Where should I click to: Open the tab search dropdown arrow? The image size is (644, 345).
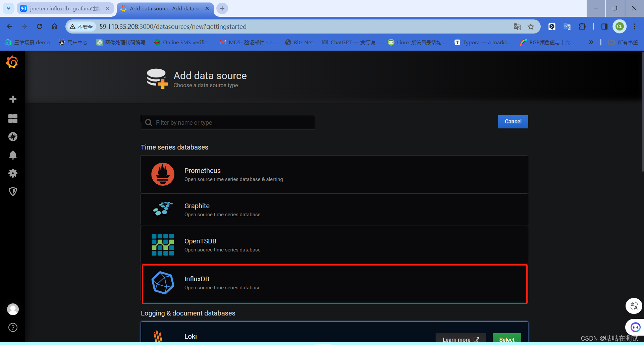click(x=8, y=8)
